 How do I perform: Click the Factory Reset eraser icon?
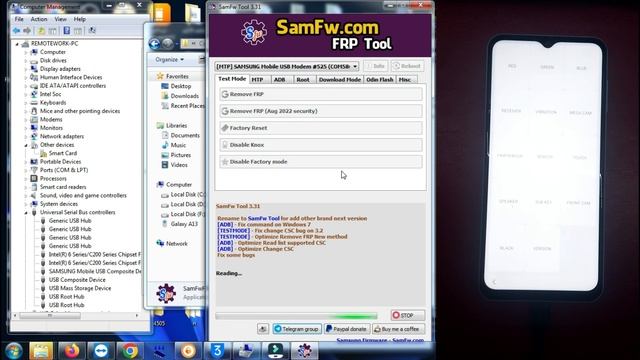(224, 128)
